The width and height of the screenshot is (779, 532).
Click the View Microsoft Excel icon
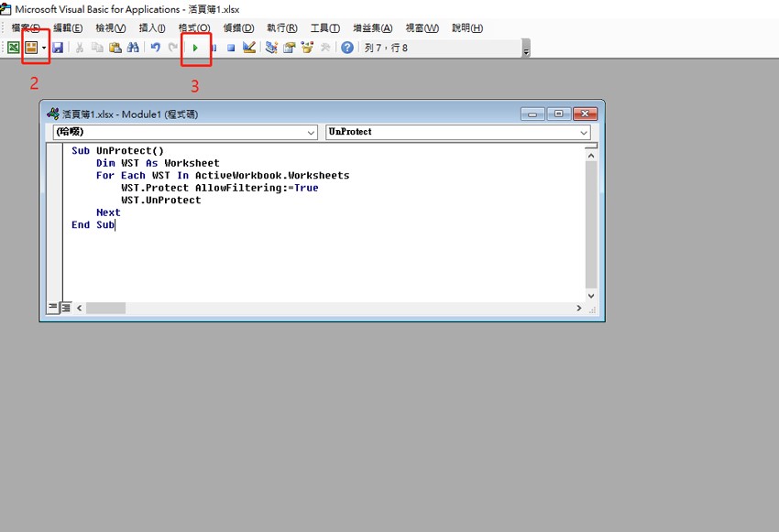(14, 48)
